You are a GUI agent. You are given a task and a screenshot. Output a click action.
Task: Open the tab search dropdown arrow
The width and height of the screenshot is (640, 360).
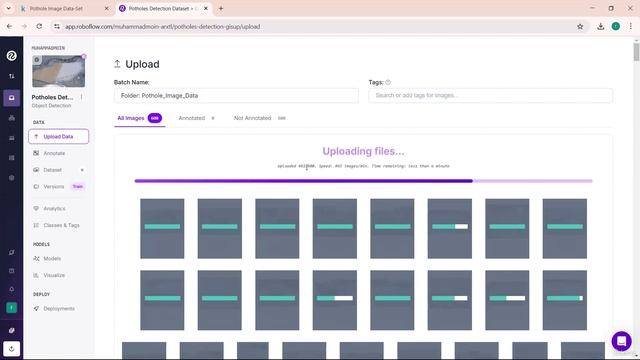click(9, 8)
